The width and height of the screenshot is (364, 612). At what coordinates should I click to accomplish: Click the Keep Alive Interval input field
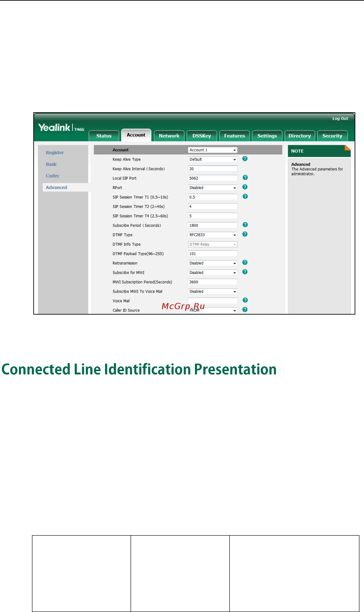213,169
